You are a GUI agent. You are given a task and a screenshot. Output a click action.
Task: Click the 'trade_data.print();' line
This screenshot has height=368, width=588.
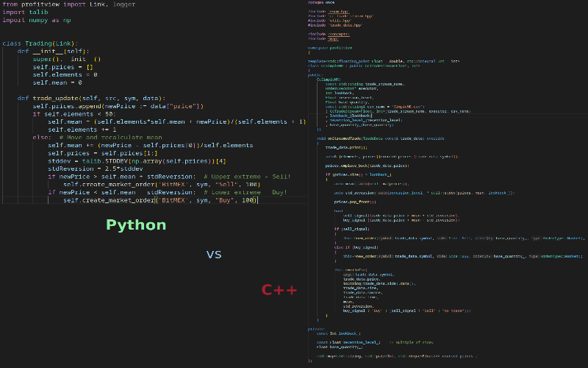pyautogui.click(x=346, y=148)
